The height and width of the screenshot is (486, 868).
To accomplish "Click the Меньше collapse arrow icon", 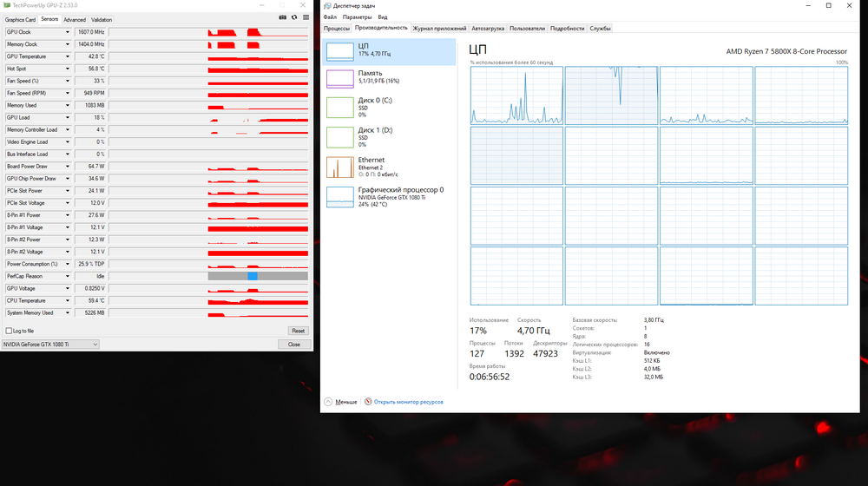I will click(x=328, y=402).
